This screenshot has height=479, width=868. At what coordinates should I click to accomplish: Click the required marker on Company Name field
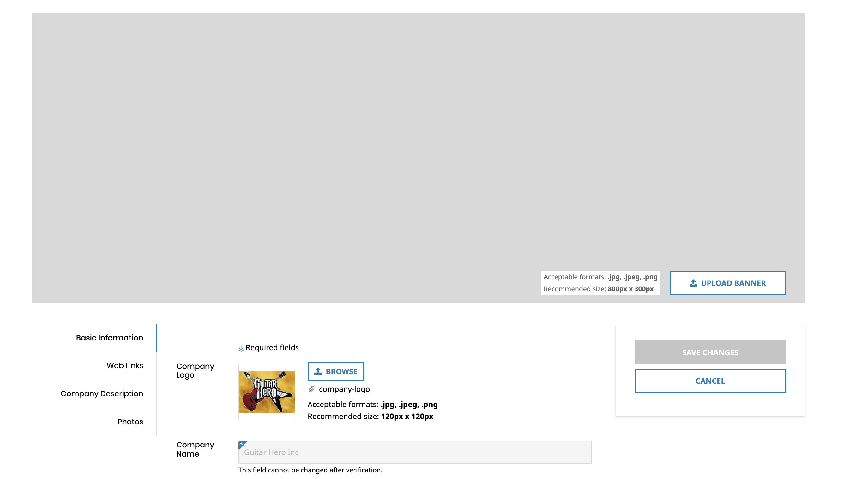pos(242,444)
